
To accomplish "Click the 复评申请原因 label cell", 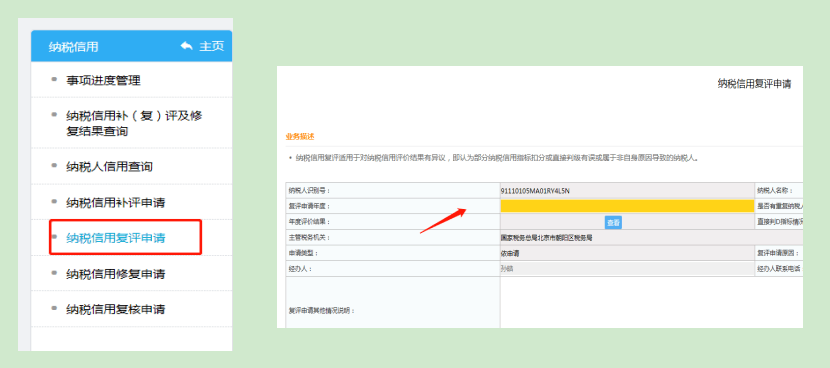I will click(x=779, y=254).
